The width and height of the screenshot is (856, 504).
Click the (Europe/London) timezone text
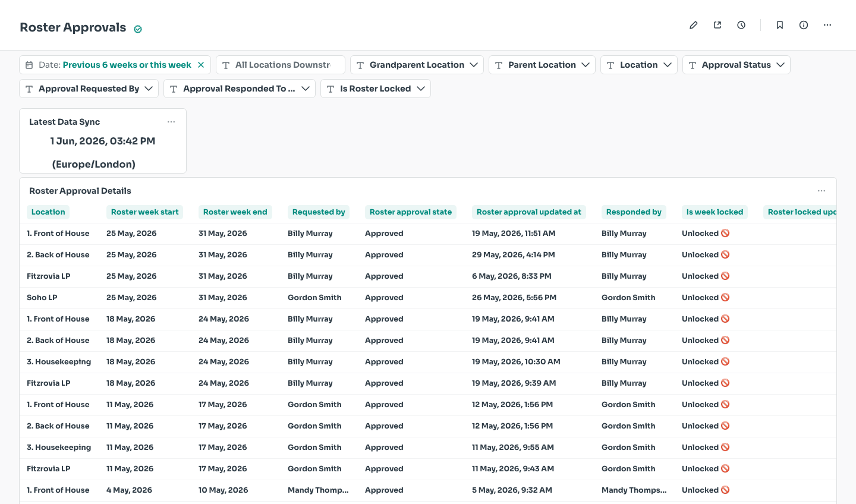pos(94,164)
